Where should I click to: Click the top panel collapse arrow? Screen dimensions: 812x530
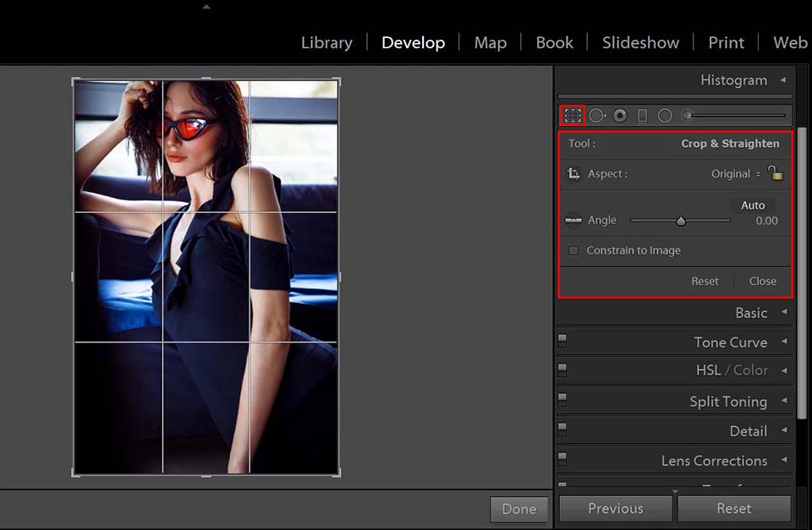coord(206,7)
